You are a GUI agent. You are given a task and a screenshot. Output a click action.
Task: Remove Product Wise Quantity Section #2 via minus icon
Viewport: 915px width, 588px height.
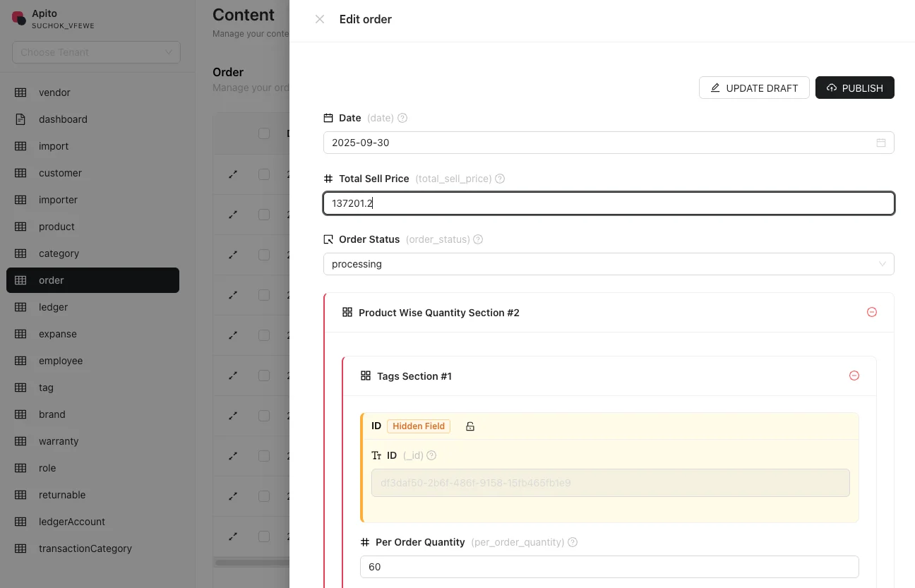click(x=872, y=312)
